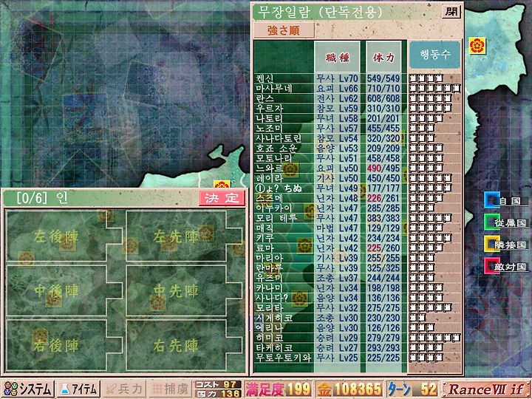Sort the list via 強さ順 button
Image resolution: width=532 pixels, height=399 pixels.
pyautogui.click(x=284, y=30)
